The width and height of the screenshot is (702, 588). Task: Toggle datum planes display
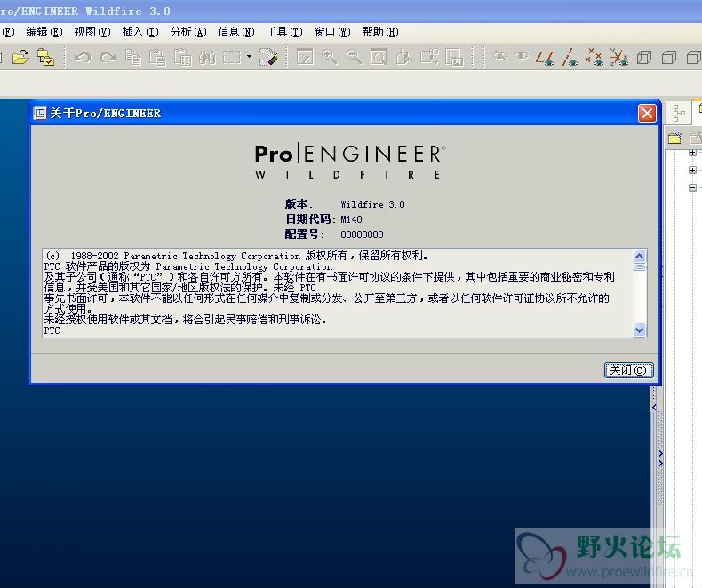(546, 57)
